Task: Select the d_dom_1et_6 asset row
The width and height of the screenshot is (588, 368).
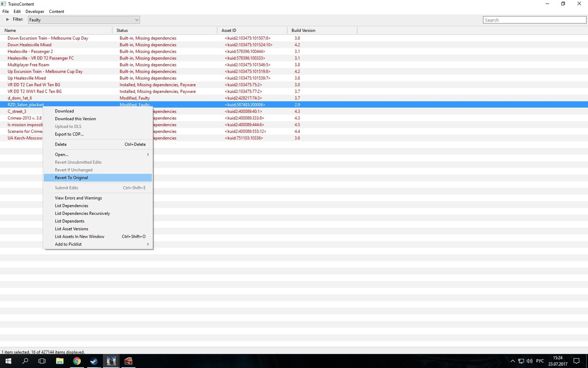Action: (x=20, y=98)
